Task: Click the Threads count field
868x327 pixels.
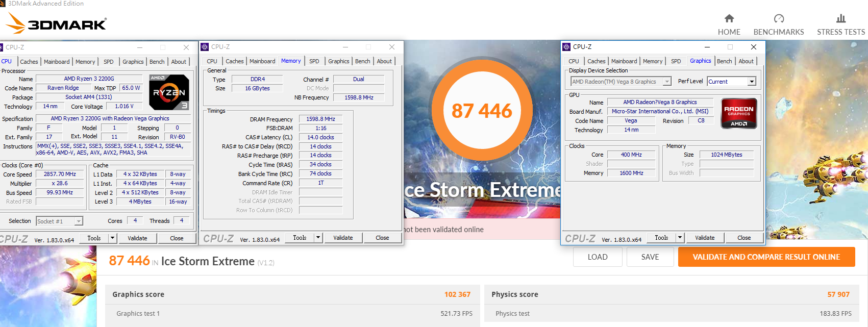Action: point(182,220)
